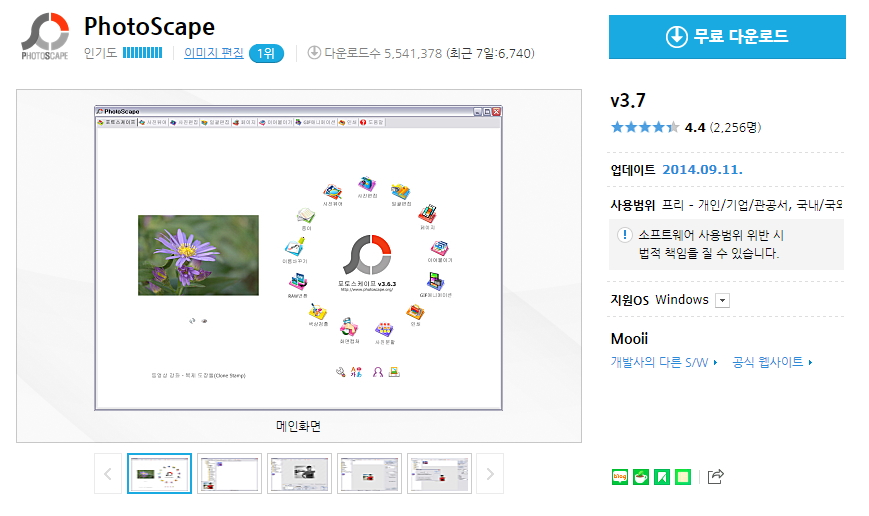
Task: Click the 1위 rank badge
Action: pos(267,53)
